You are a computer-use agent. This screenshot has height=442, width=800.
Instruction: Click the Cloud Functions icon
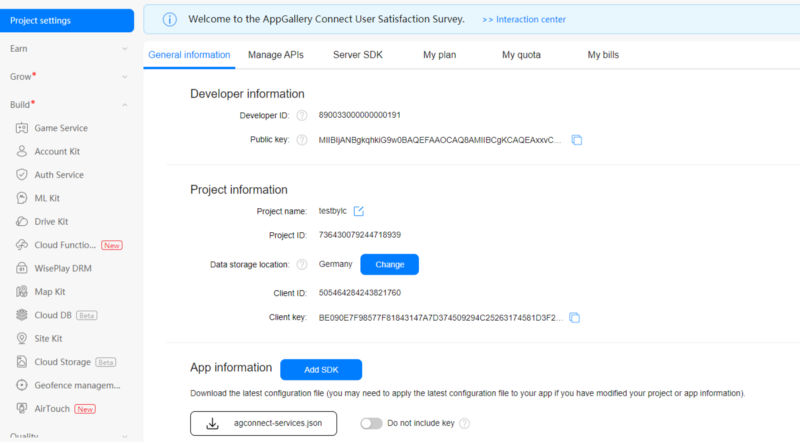coord(21,245)
